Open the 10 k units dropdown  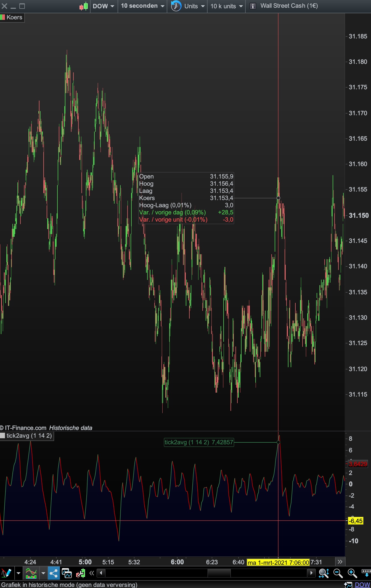(x=227, y=6)
